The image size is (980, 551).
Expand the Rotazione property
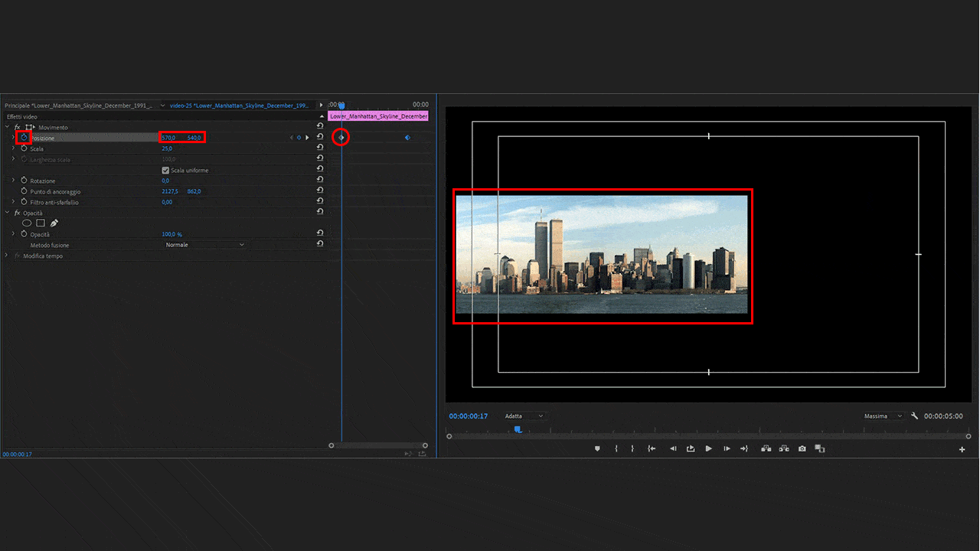point(13,181)
